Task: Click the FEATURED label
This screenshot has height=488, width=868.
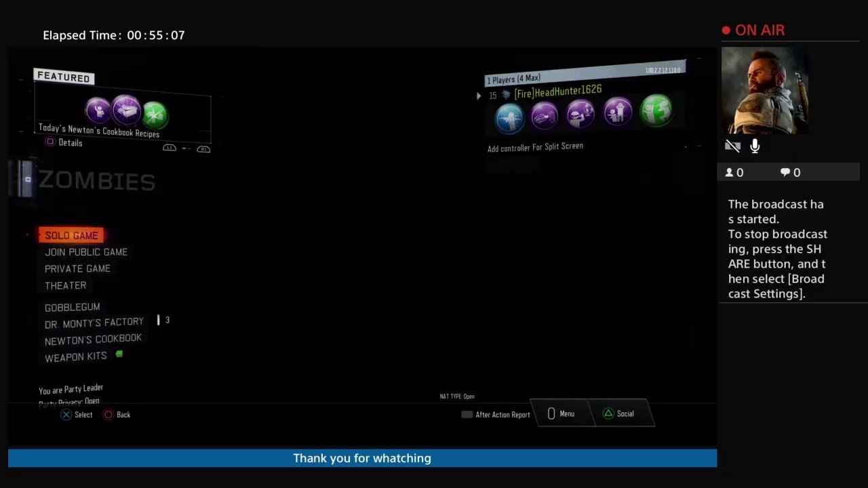Action: [x=63, y=77]
